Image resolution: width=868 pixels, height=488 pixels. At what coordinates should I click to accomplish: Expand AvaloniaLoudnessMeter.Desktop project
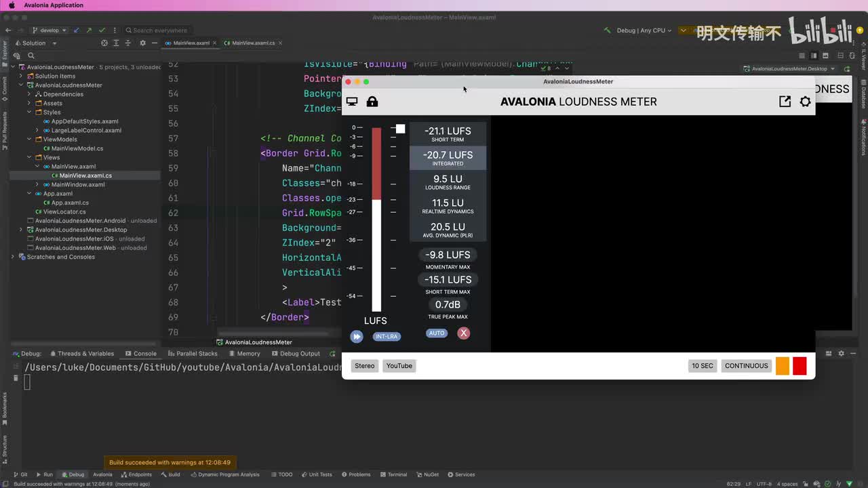(x=21, y=230)
